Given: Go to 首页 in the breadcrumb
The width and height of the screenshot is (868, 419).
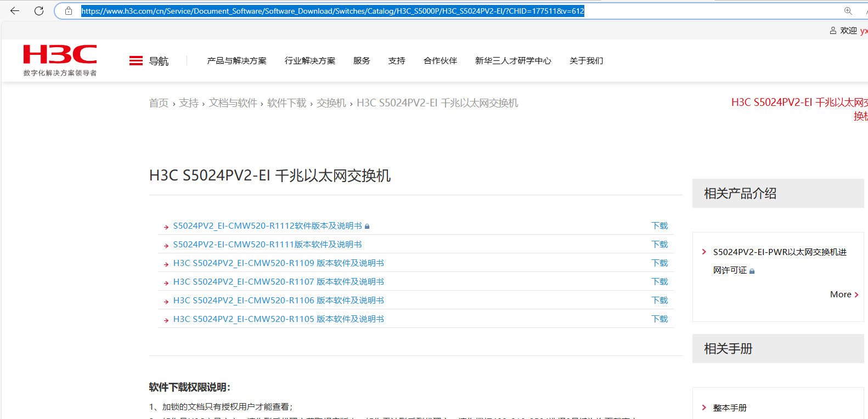Looking at the screenshot, I should [159, 103].
